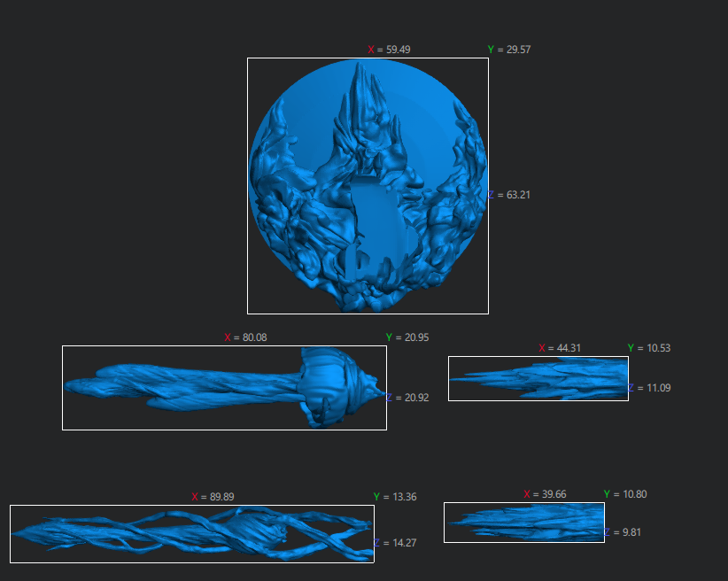This screenshot has width=728, height=581.
Task: Click the Z = 9.81 dimension label
Action: 623,532
